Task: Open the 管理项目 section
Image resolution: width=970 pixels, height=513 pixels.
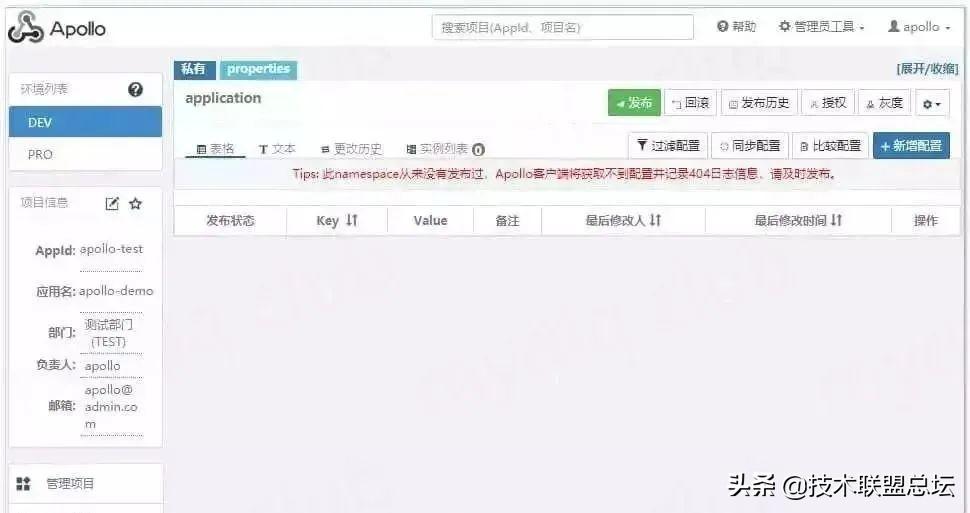Action: point(86,483)
